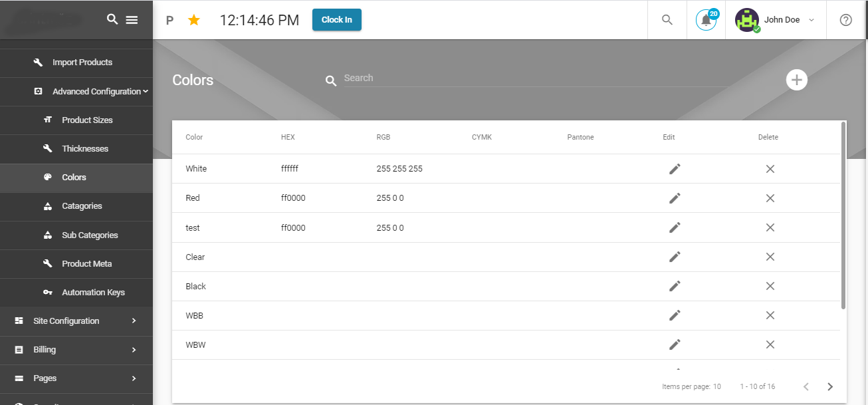
Task: Click the P letter in top bar
Action: (x=169, y=21)
